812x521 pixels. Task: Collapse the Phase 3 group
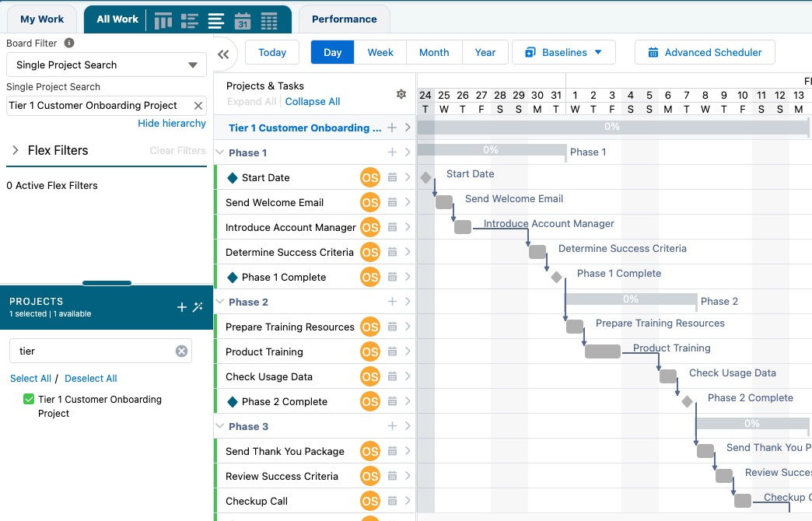coord(220,425)
